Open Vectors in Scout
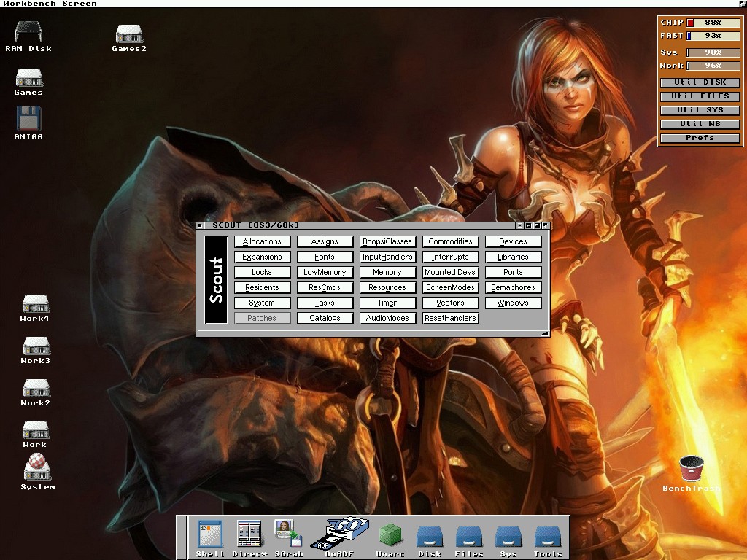Screen dimensions: 747x560 [x=450, y=303]
